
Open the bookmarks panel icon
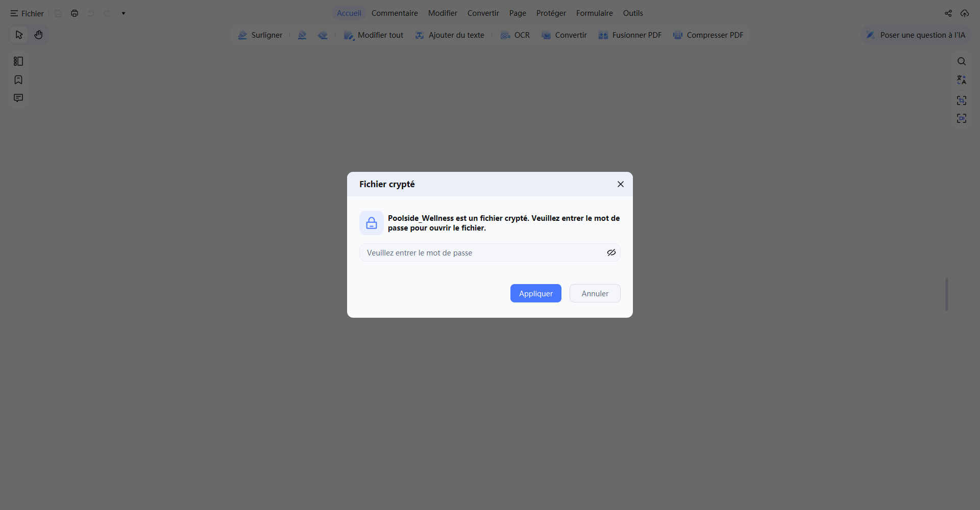[18, 80]
